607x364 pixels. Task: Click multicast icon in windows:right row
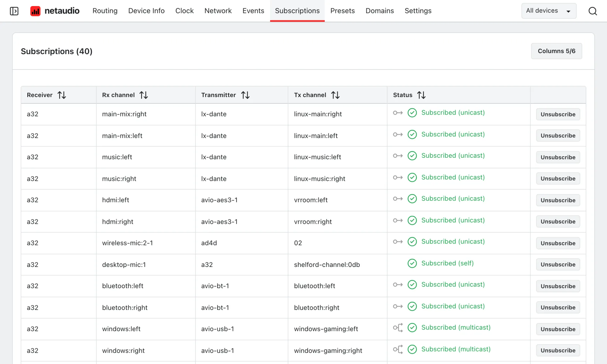tap(398, 349)
